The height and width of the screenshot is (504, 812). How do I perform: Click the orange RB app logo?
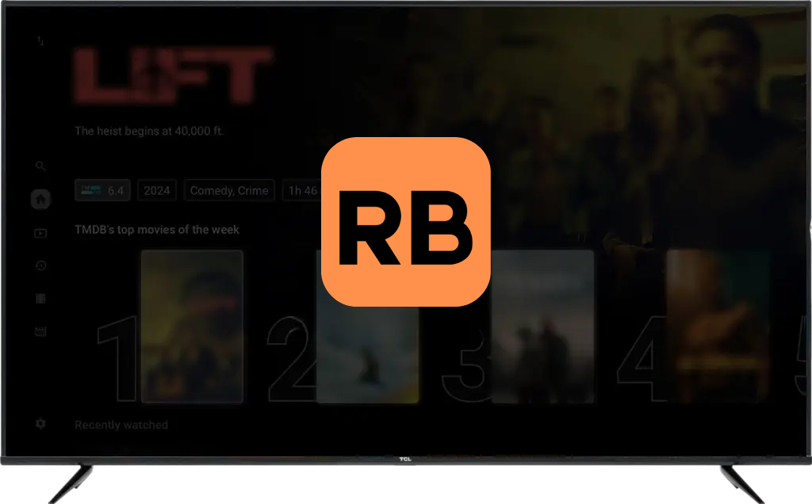point(406,222)
